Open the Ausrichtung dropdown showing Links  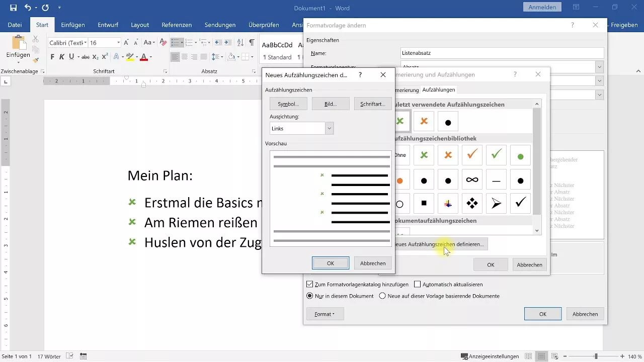click(329, 128)
